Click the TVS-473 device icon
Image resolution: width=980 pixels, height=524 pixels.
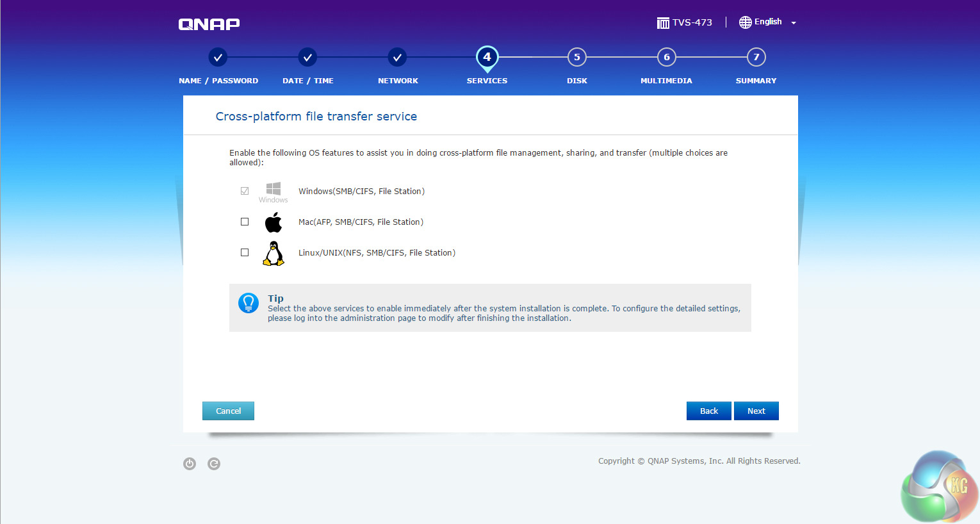point(663,23)
